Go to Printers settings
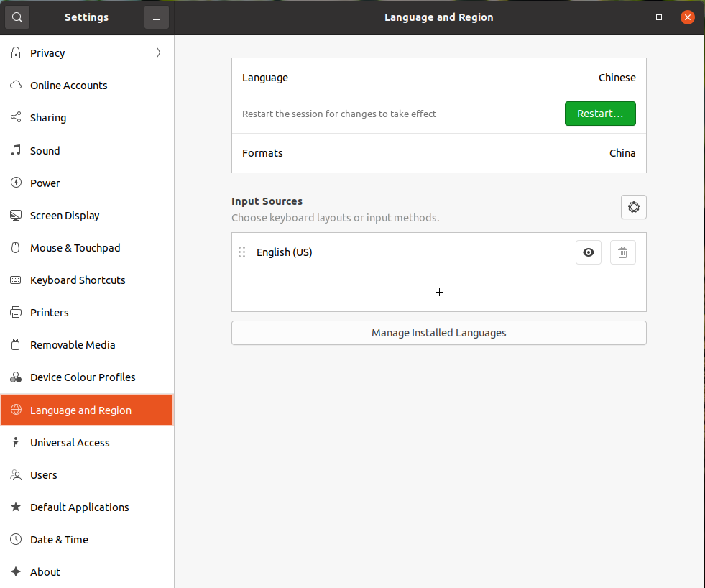The width and height of the screenshot is (705, 588). pyautogui.click(x=87, y=312)
